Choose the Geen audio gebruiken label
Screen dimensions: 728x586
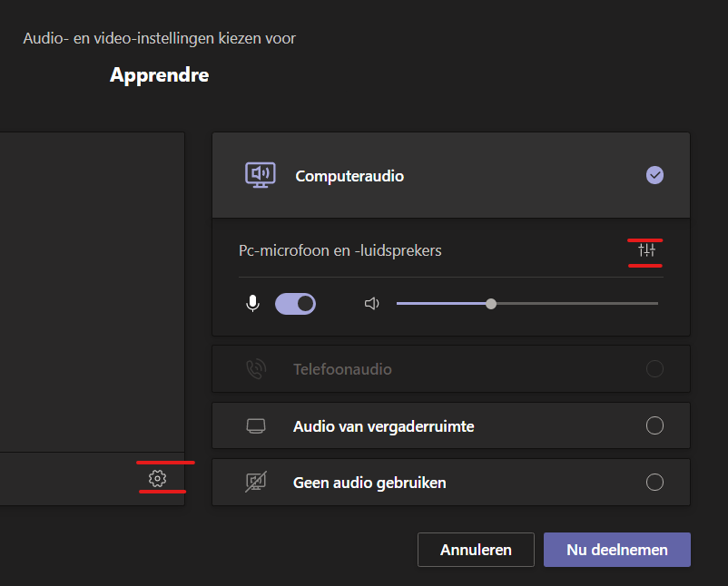(x=369, y=483)
